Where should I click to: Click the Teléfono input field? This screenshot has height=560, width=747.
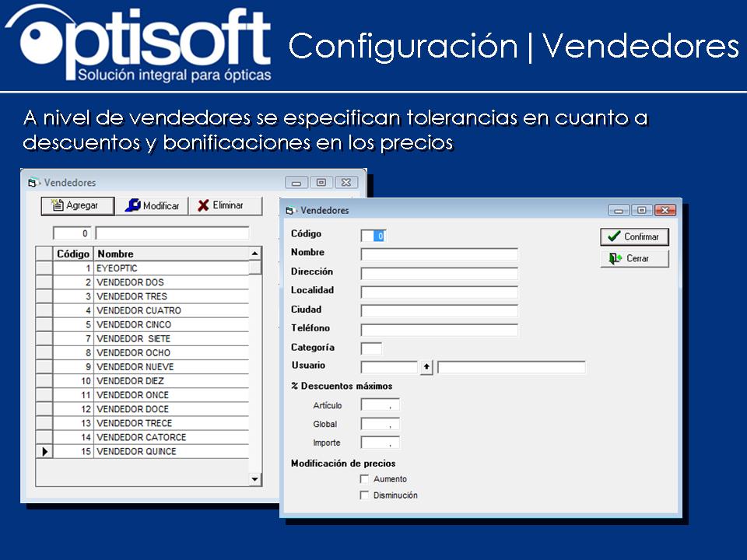point(440,330)
